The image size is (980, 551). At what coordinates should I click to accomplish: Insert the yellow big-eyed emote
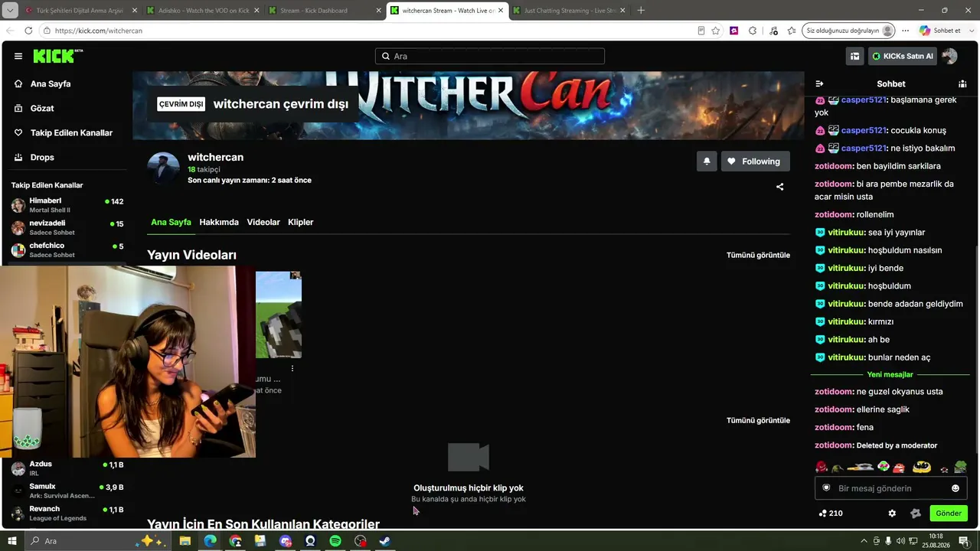coord(921,467)
